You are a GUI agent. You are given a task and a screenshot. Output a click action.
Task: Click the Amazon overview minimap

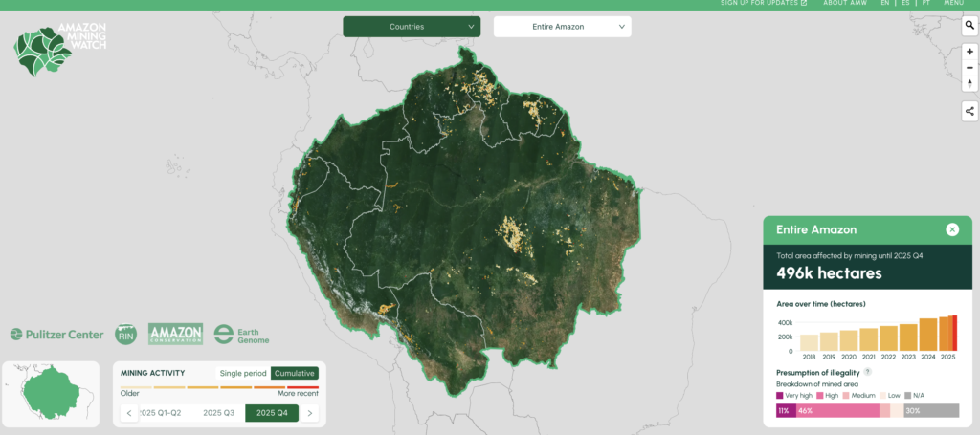coord(50,393)
